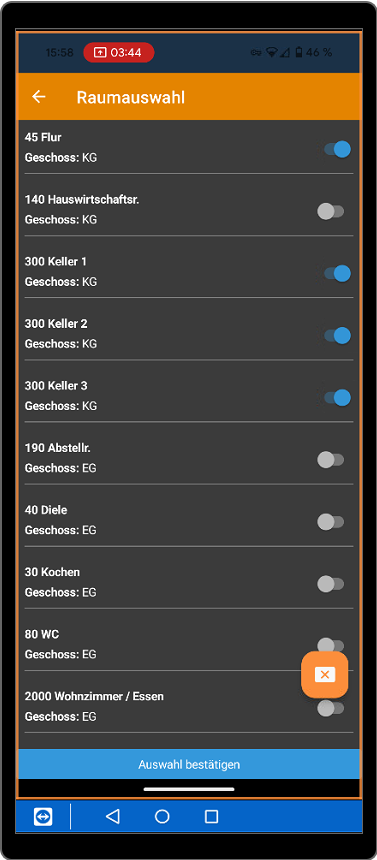The height and width of the screenshot is (860, 377).
Task: Tap the gesture handle bar at bottom
Action: click(189, 789)
